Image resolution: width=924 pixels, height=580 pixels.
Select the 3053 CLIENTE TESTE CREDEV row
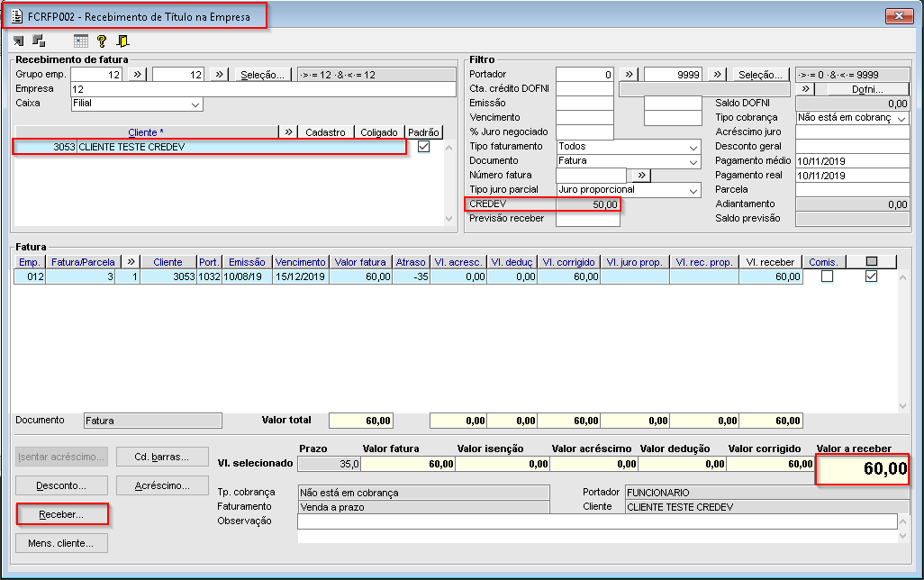click(209, 147)
